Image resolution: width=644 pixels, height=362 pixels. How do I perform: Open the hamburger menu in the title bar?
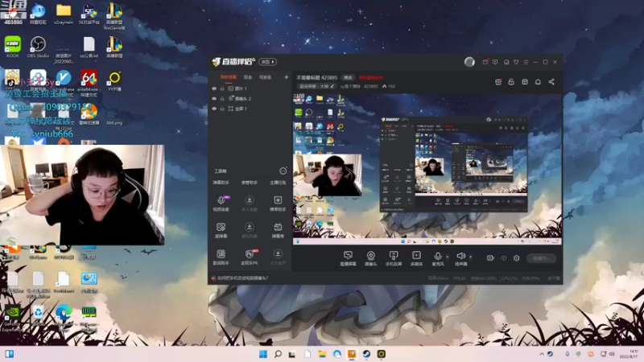pos(526,62)
